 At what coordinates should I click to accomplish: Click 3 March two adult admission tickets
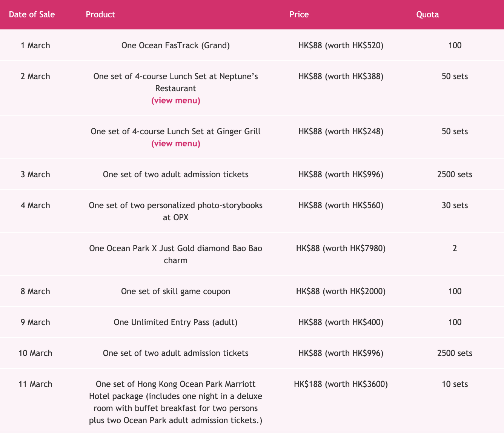point(176,174)
